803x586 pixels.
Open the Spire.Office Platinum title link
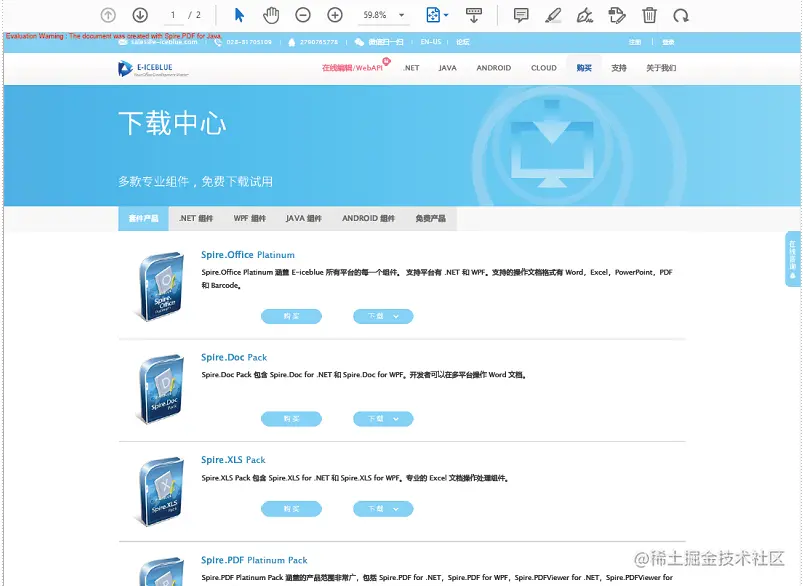248,255
